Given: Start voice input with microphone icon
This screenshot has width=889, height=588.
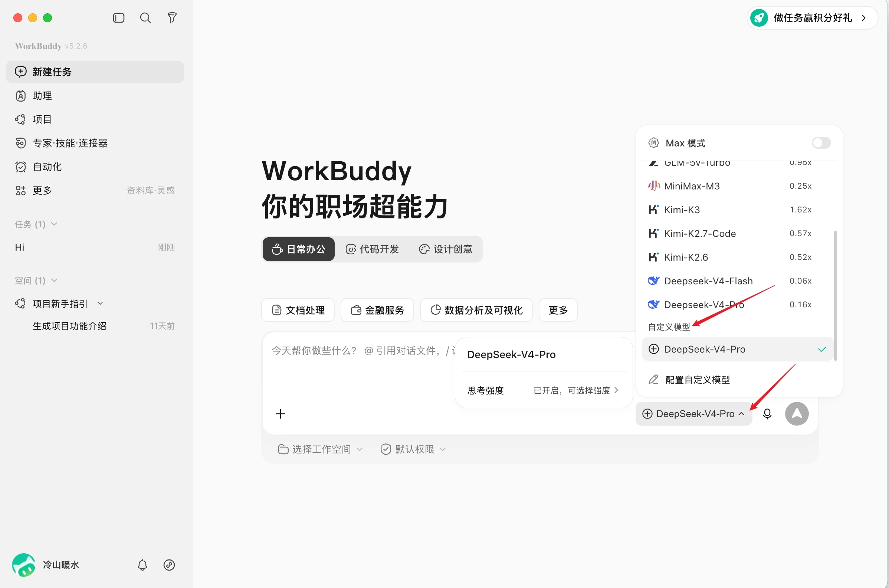Looking at the screenshot, I should [x=767, y=414].
